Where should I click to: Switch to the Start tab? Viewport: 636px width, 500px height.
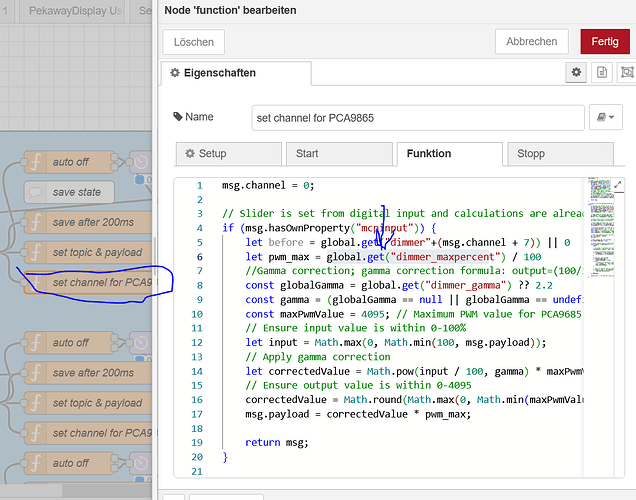coord(337,154)
